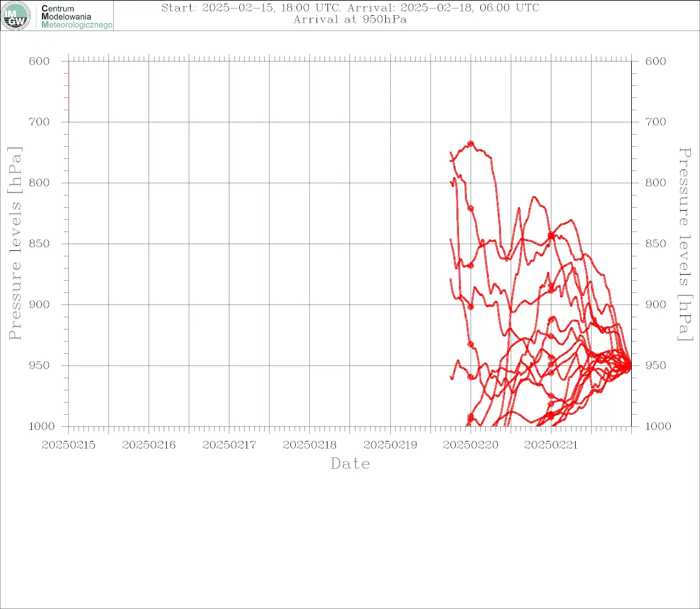This screenshot has height=609, width=700.
Task: Click the short red line near 600 hPa
Action: coord(68,91)
